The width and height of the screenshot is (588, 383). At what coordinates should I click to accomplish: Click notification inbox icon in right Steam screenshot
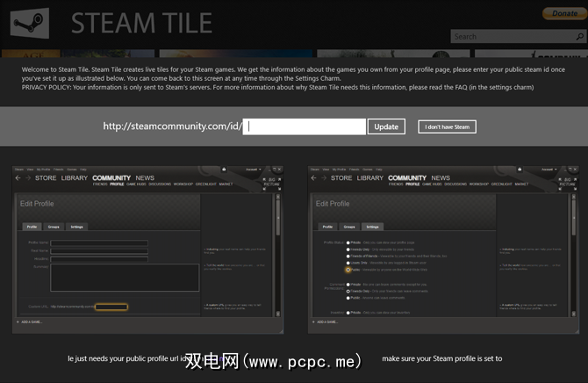[520, 170]
